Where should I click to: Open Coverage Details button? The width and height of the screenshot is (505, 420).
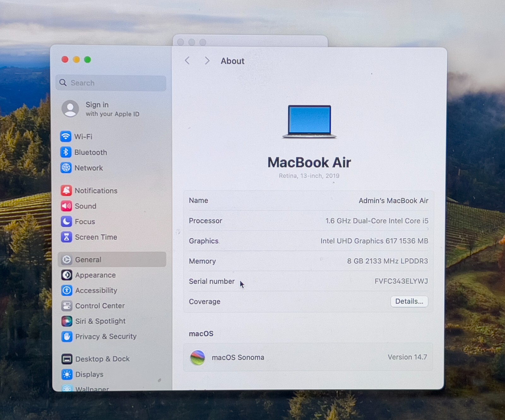point(409,301)
